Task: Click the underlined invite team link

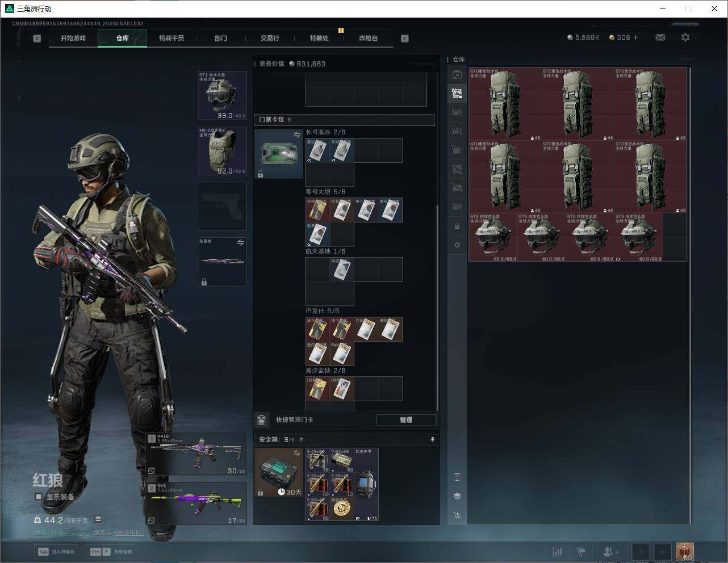Action: pos(129,533)
